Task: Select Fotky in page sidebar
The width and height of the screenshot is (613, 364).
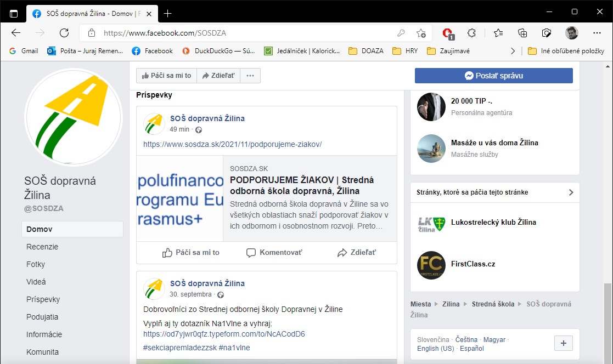Action: (x=36, y=264)
